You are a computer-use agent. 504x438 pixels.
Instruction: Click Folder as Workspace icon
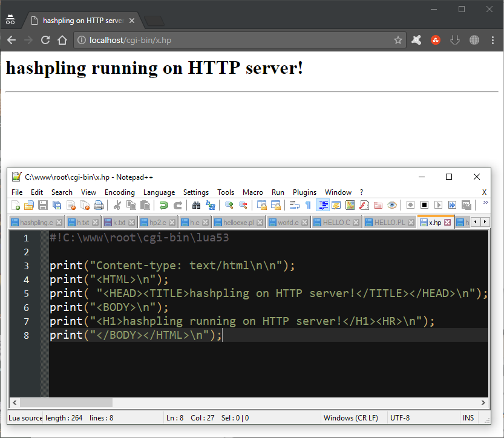pos(378,205)
